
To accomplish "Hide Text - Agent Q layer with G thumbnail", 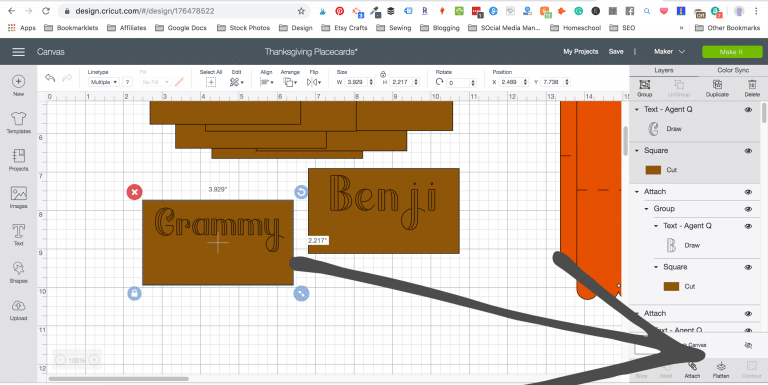I will pyautogui.click(x=748, y=110).
